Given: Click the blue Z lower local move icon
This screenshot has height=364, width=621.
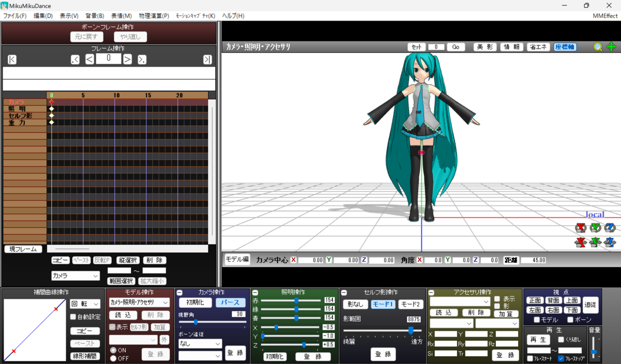Looking at the screenshot, I should 610,241.
